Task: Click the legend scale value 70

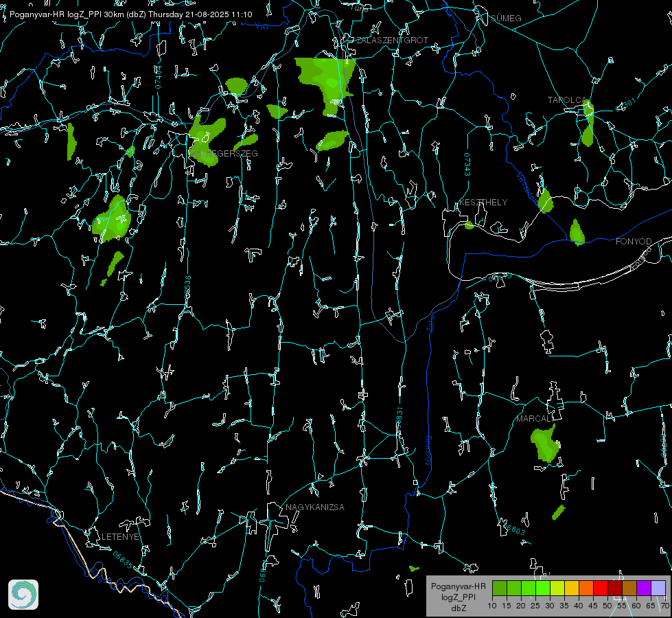Action: 664,606
